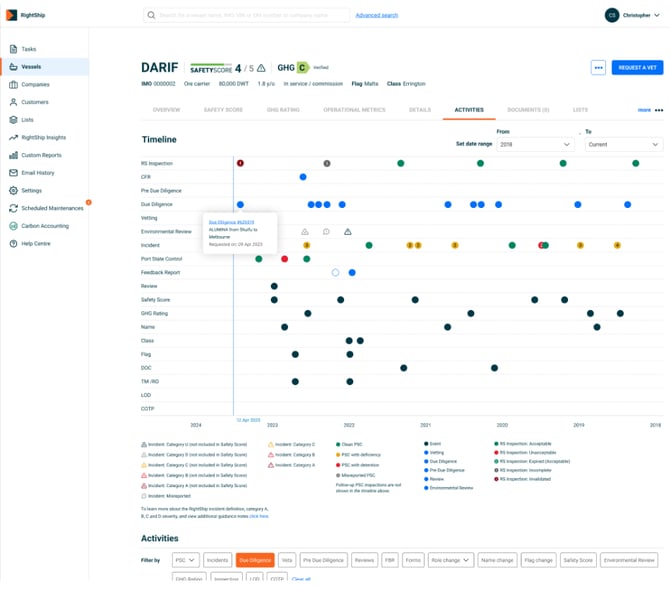Enable the Safety Score filter chip

pos(576,560)
